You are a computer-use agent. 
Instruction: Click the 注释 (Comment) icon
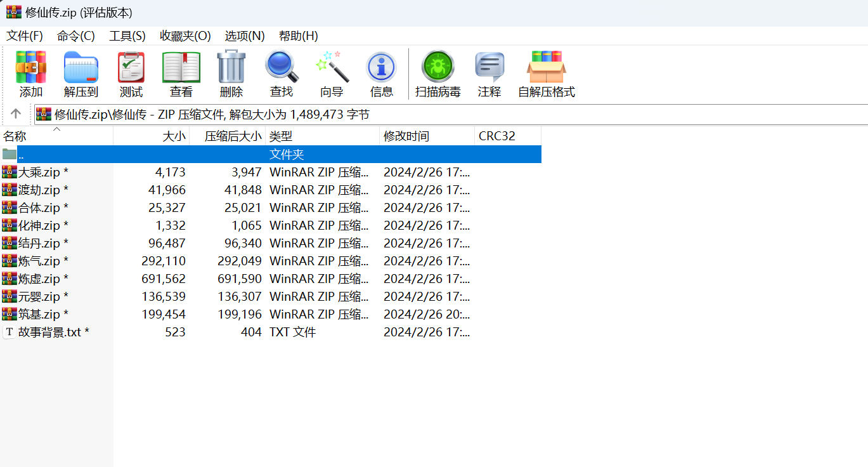click(x=489, y=67)
